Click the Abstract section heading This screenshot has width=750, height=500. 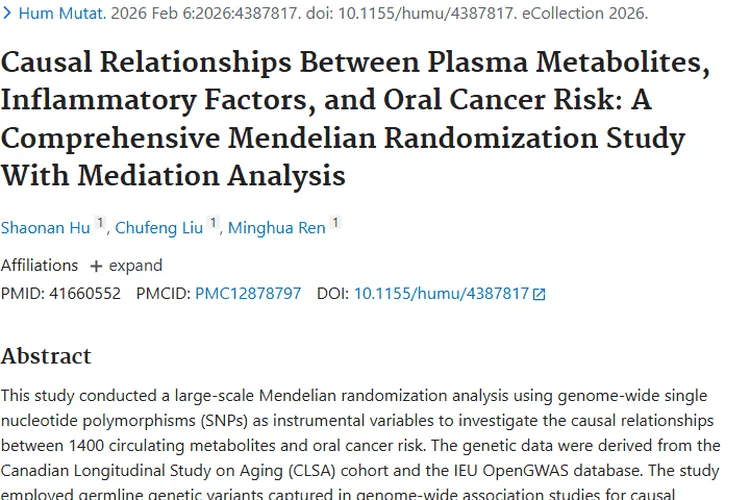(46, 356)
